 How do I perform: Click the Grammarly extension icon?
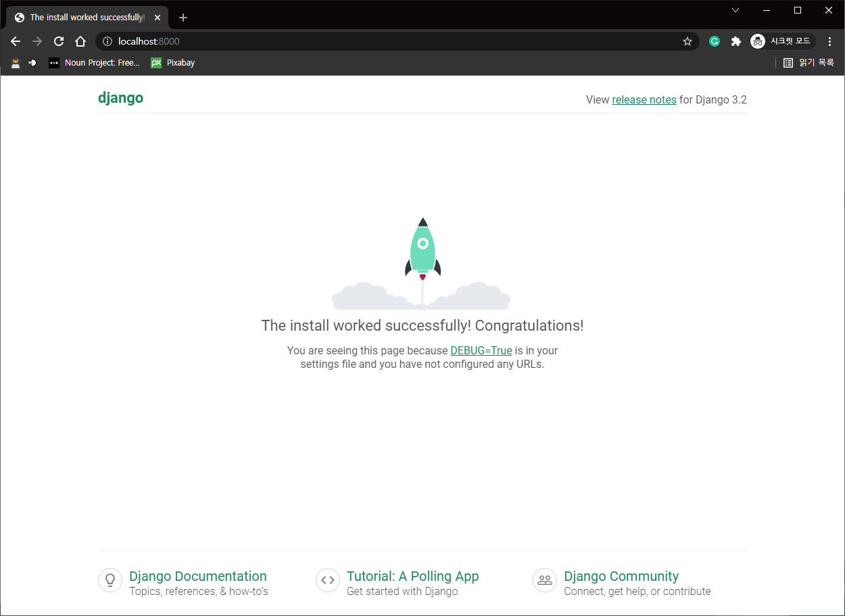point(715,41)
